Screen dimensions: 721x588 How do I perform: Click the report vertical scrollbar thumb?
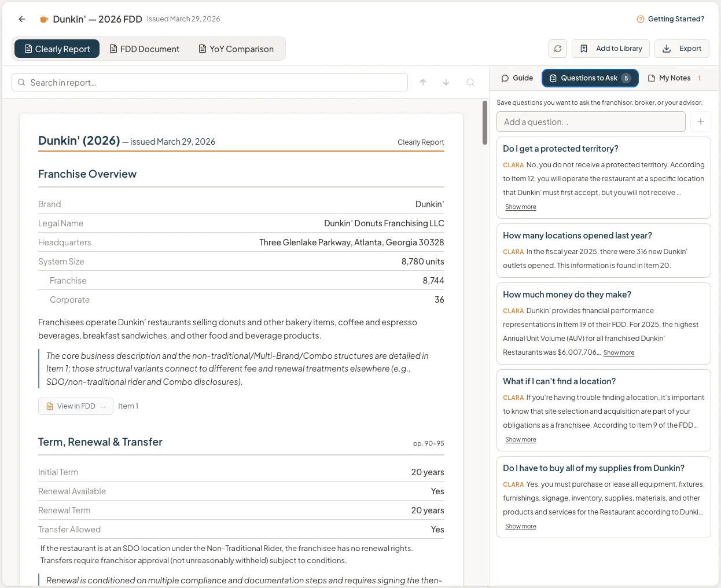point(485,123)
